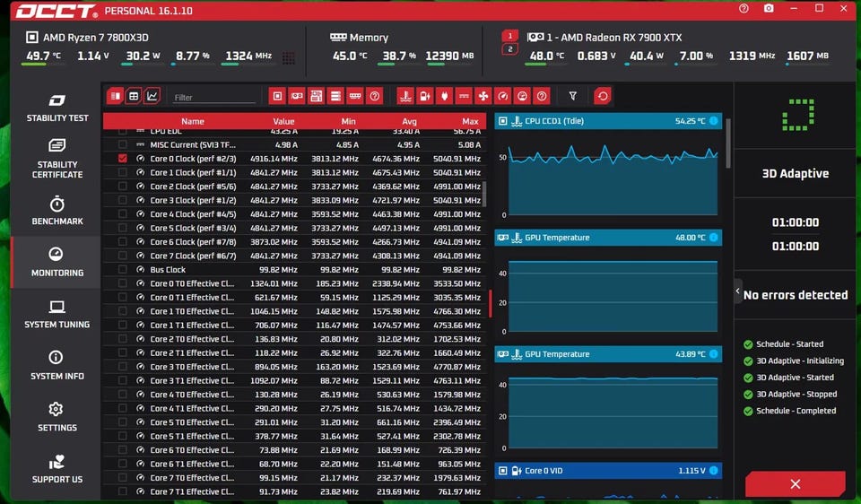Check the Core 0 T0 Effective Clock checkbox
The width and height of the screenshot is (861, 504).
tap(122, 283)
